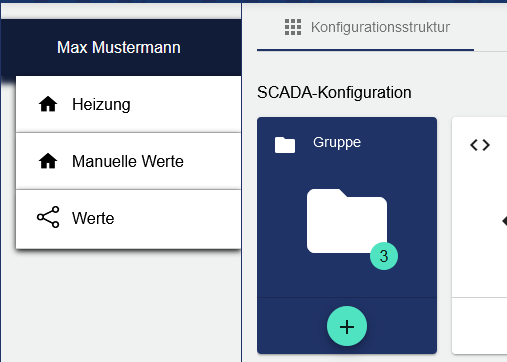Select the Manuelle Werte menu entry
The image size is (507, 362).
[x=128, y=161]
